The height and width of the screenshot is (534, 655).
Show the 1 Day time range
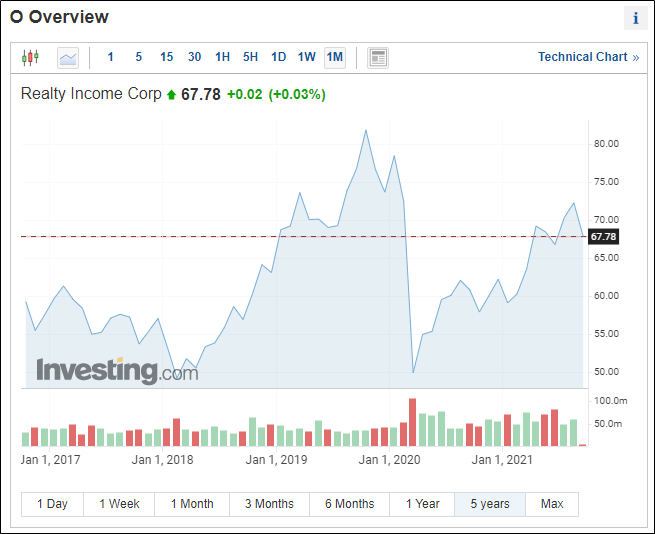pos(52,504)
